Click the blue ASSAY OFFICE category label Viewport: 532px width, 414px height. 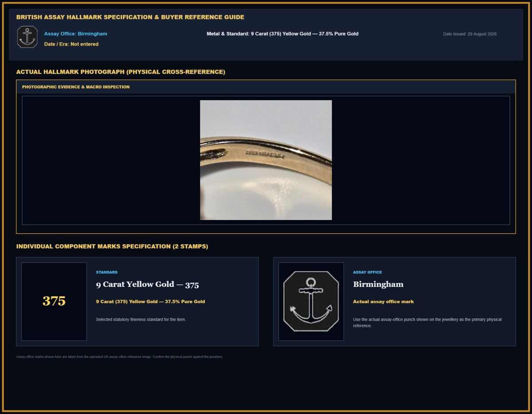[x=367, y=272]
